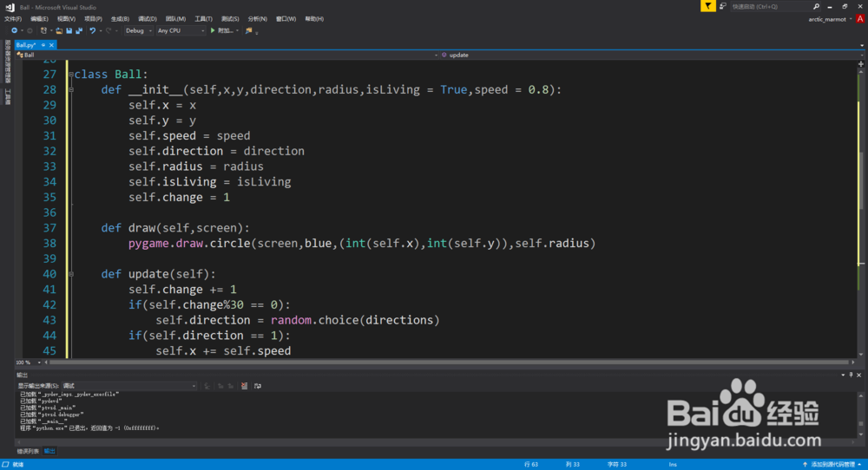Click the go to previous message icon
The width and height of the screenshot is (868, 470).
point(220,386)
